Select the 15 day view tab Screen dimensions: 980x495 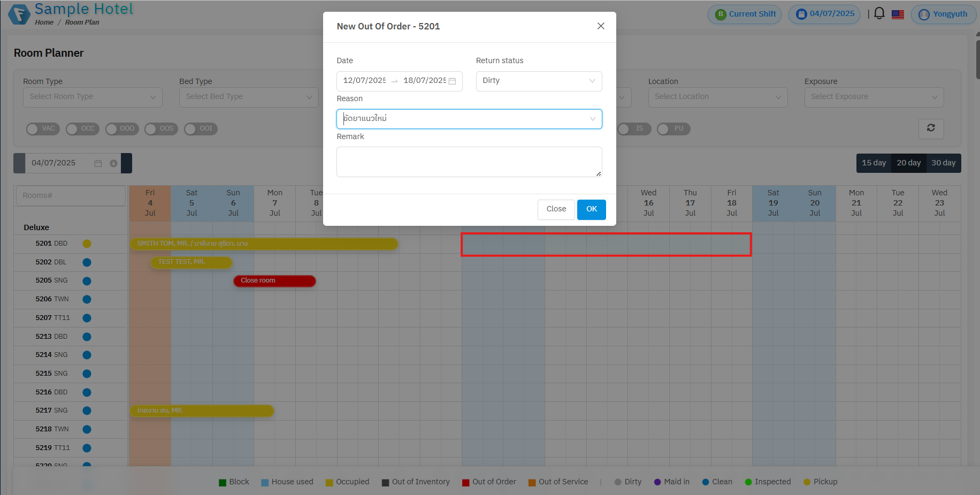point(874,163)
